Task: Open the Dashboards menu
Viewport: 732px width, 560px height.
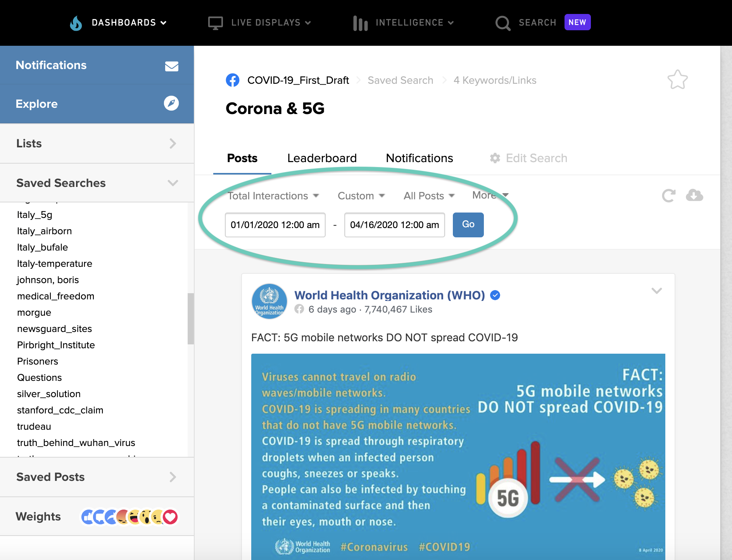Action: pos(129,23)
